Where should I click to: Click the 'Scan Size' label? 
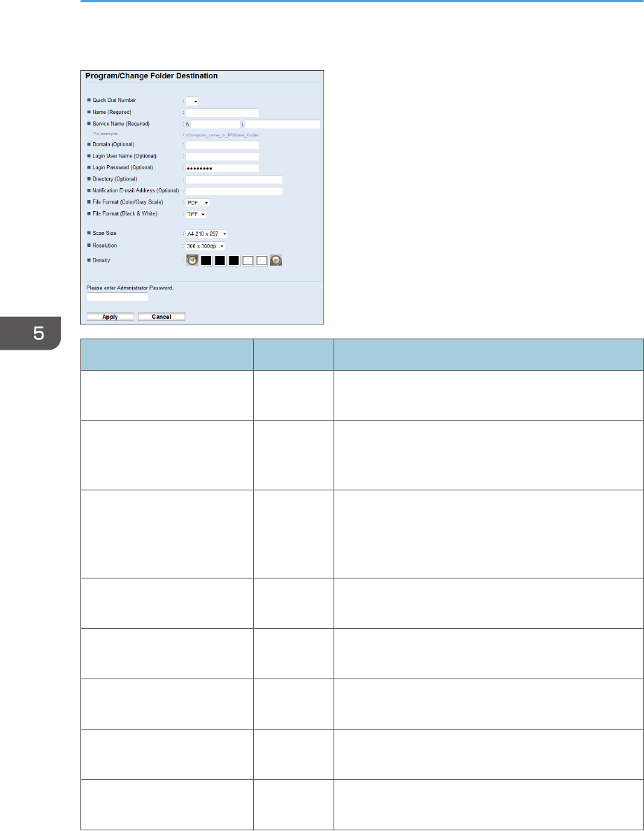(x=104, y=233)
